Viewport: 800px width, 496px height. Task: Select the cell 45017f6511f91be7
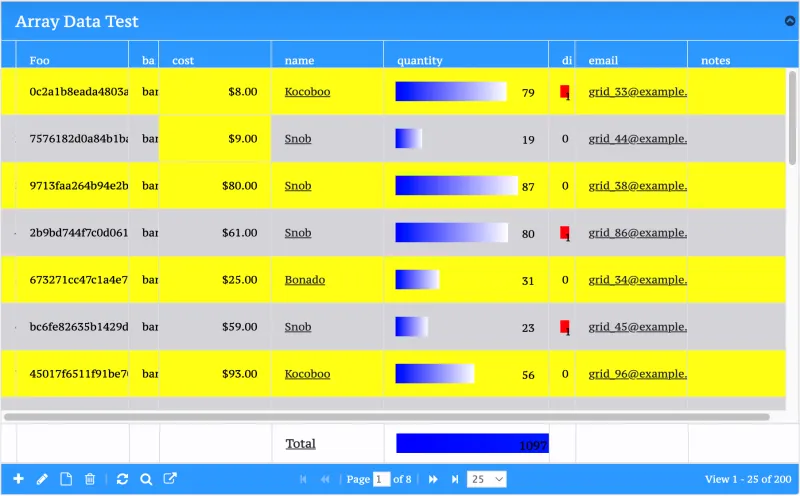click(72, 374)
